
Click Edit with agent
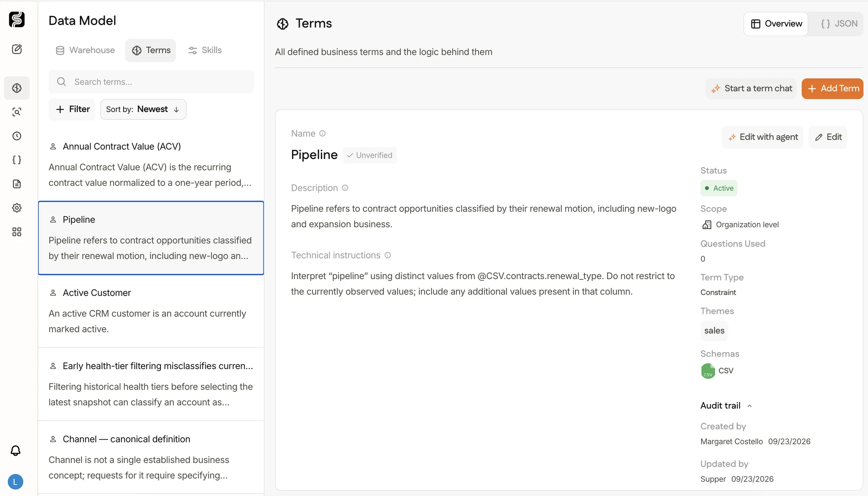point(763,137)
